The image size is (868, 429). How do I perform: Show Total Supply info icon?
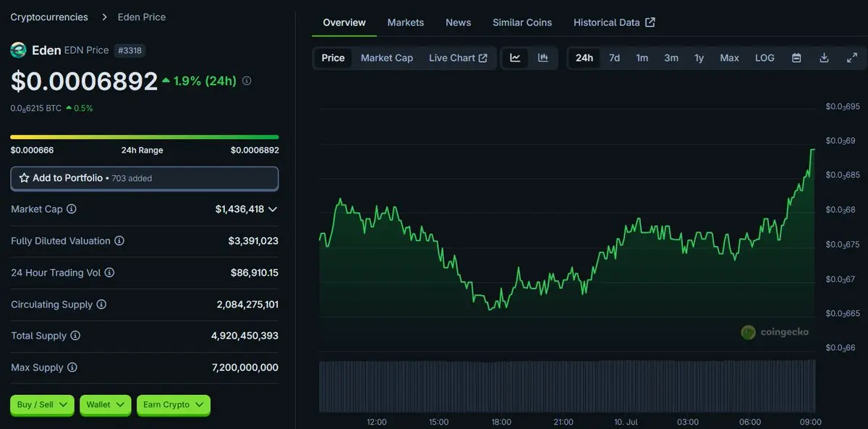coord(75,336)
